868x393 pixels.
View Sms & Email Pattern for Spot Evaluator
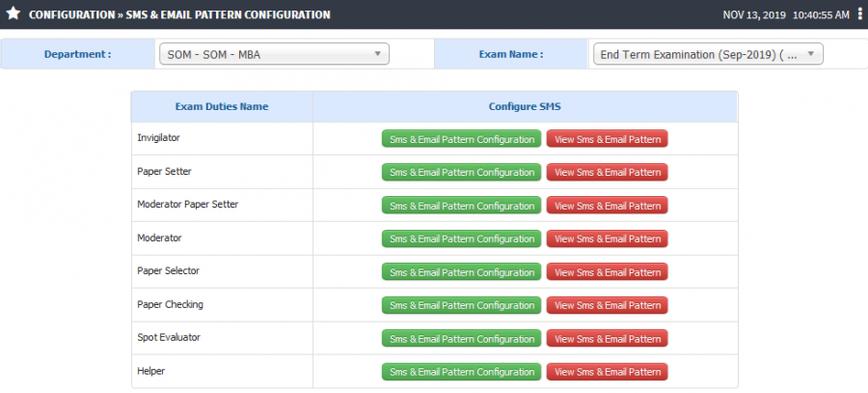click(x=608, y=339)
